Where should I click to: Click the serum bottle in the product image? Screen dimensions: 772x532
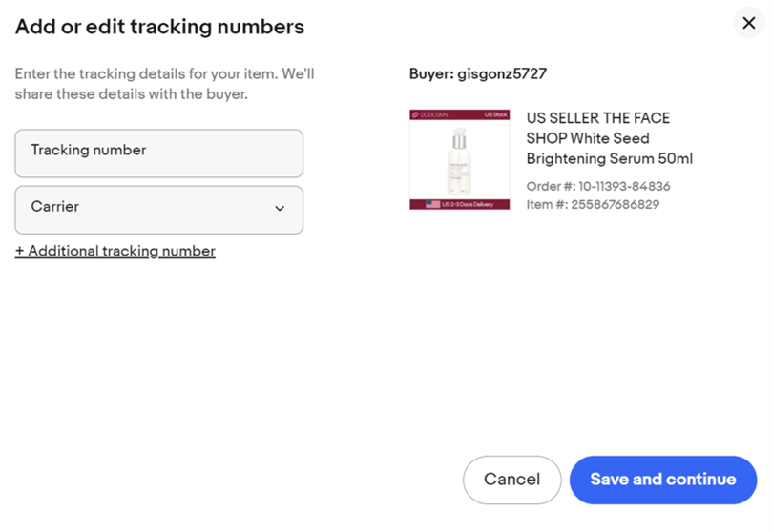pyautogui.click(x=459, y=161)
